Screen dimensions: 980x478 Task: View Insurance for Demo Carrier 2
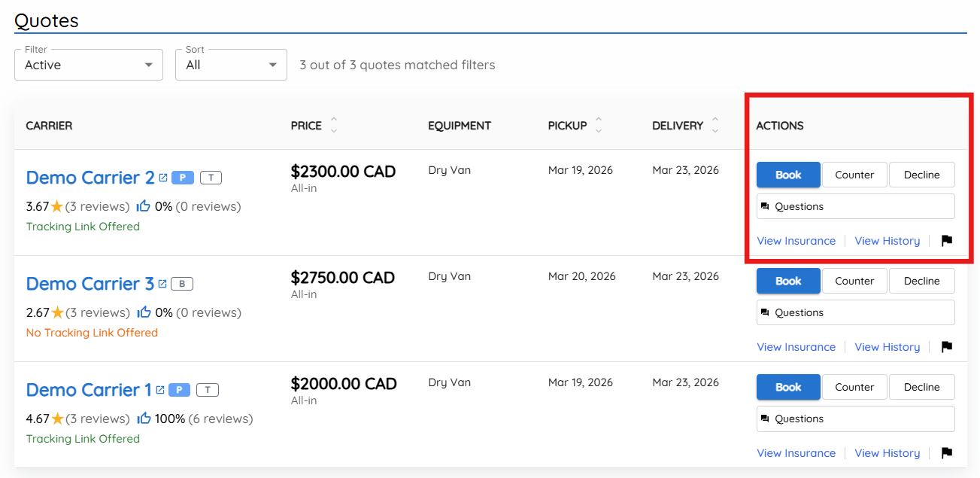pos(796,241)
